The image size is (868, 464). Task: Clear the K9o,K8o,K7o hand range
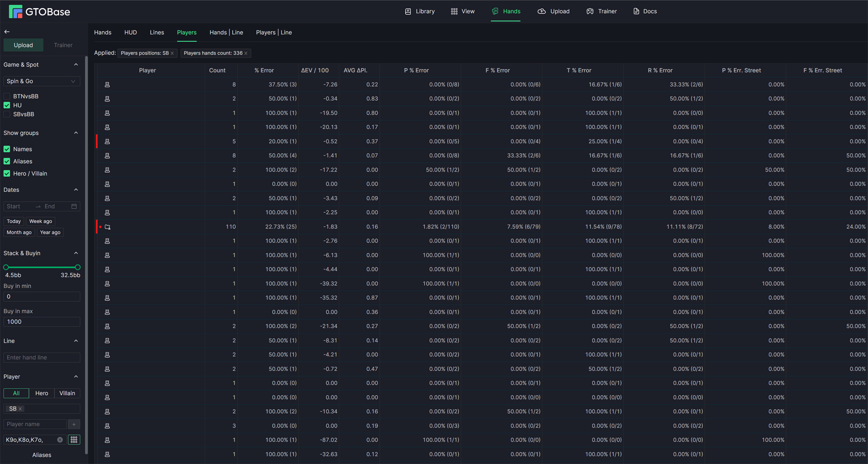[x=60, y=440]
